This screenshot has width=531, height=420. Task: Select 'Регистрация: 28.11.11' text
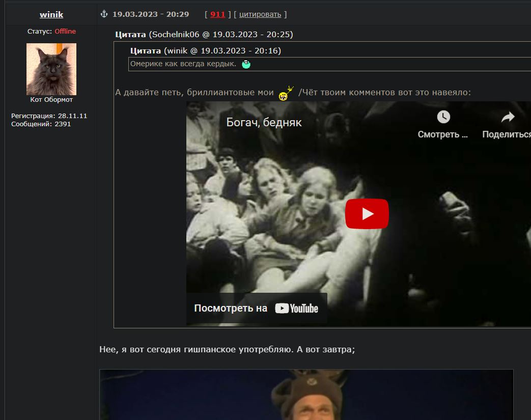tap(49, 116)
